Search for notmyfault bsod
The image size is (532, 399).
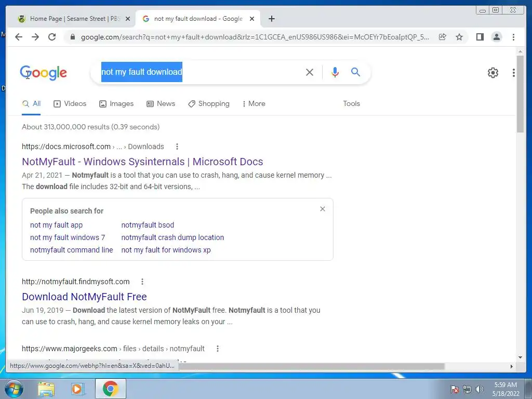tap(148, 225)
